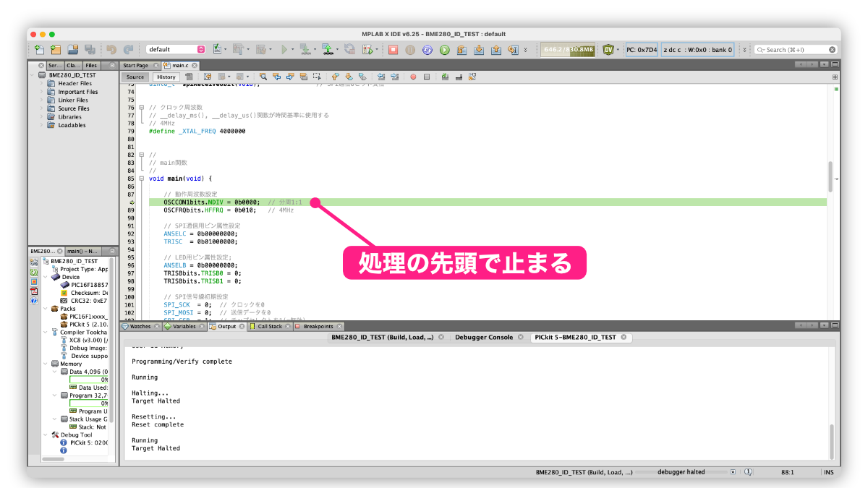This screenshot has width=868, height=488.
Task: Click the Program memory usage bar
Action: pyautogui.click(x=89, y=403)
